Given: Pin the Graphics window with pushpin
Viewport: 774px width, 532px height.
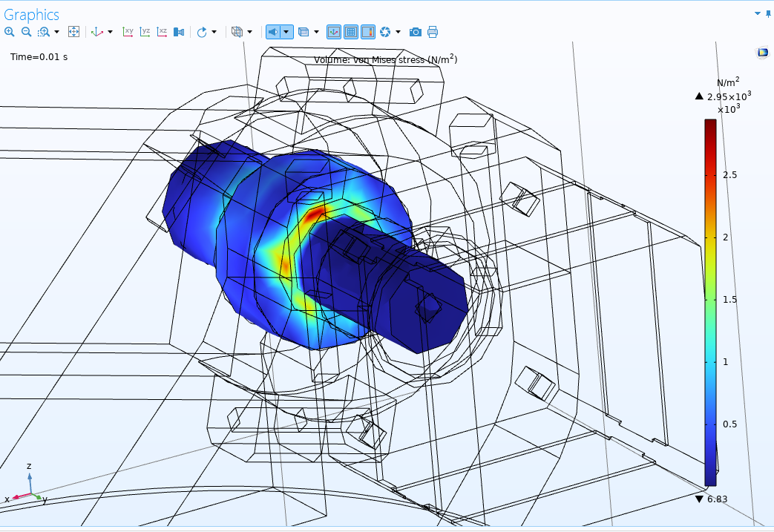Looking at the screenshot, I should coord(768,13).
